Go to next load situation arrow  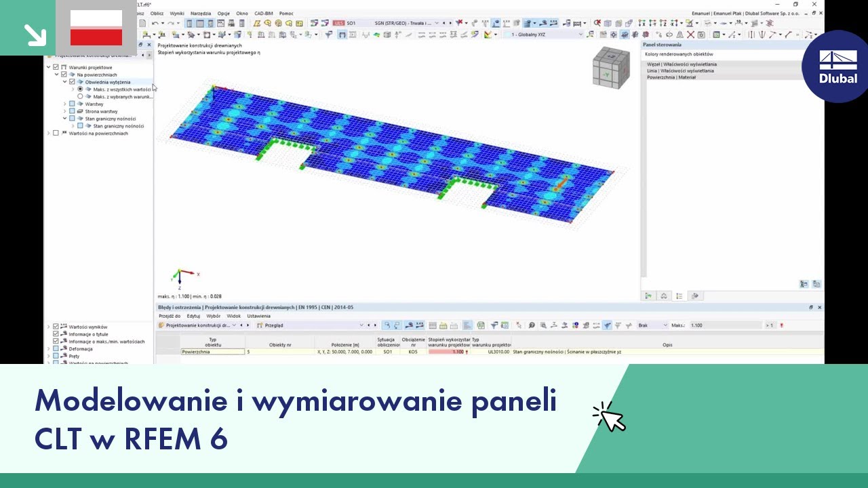[x=450, y=23]
